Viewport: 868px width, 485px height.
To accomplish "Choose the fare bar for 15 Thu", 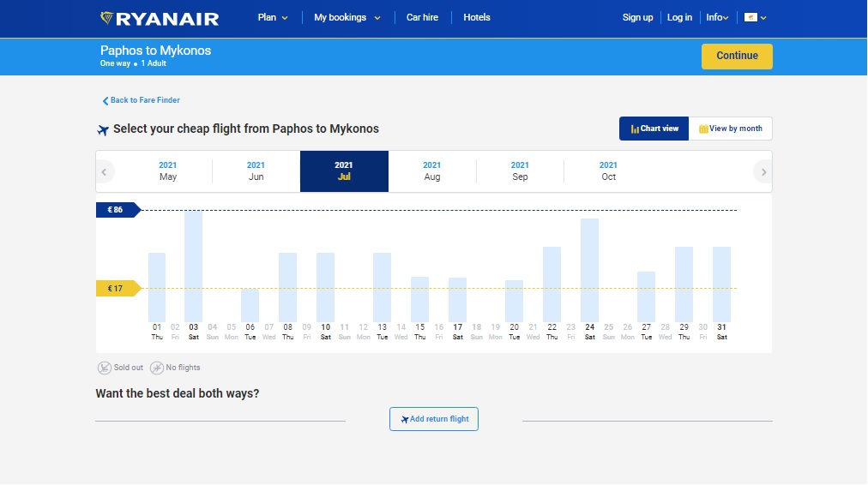I will point(419,299).
